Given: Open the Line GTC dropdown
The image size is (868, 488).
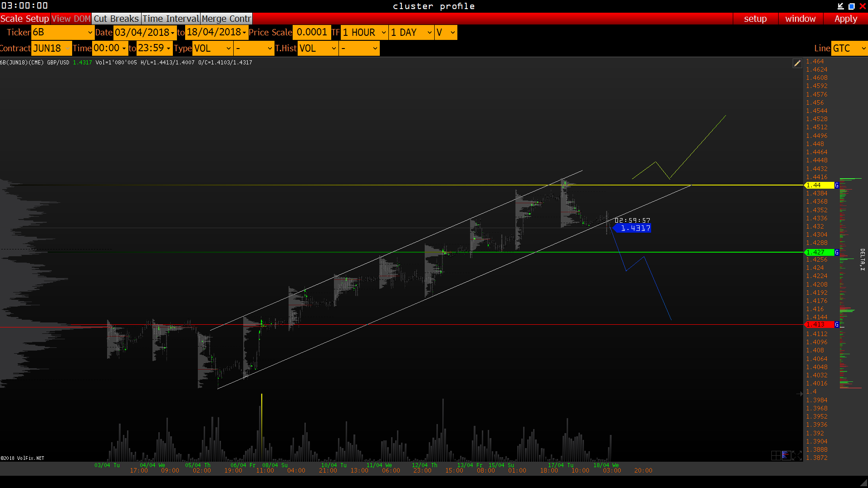Looking at the screenshot, I should click(849, 49).
